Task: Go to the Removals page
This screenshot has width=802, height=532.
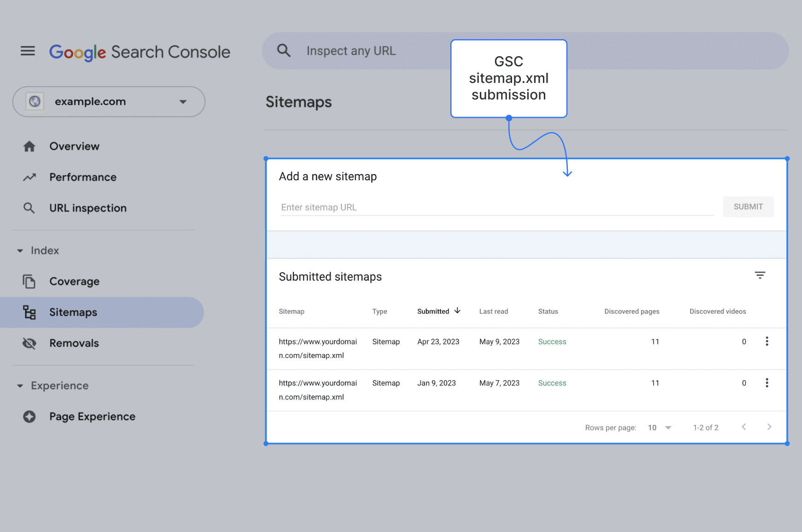Action: tap(74, 343)
